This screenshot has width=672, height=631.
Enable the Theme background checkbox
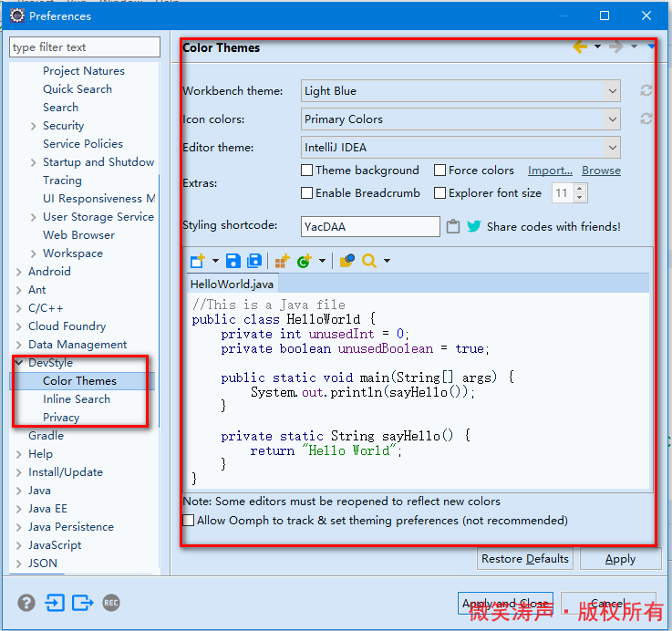tap(307, 171)
